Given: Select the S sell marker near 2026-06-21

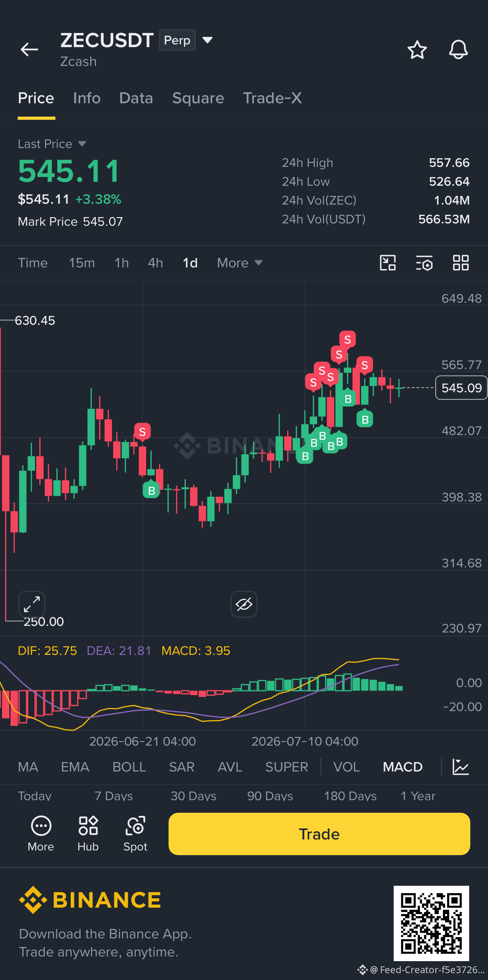Looking at the screenshot, I should [x=142, y=432].
